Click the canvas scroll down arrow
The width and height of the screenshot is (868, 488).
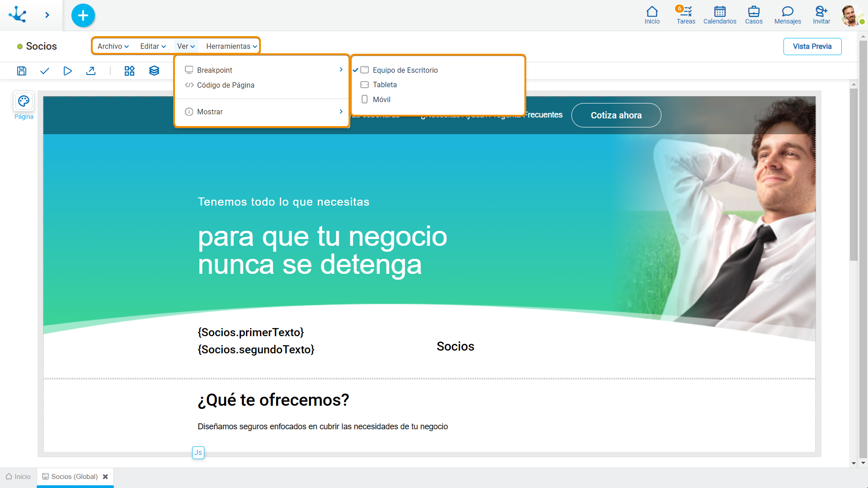point(854,463)
